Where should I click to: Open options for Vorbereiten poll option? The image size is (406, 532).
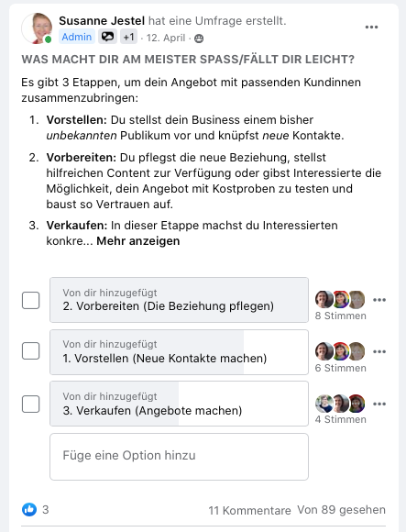(379, 300)
